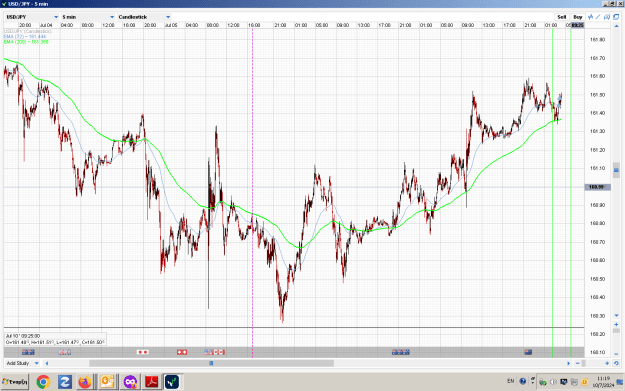625x391 pixels.
Task: Click the OHLC data readout box
Action: tap(55, 339)
